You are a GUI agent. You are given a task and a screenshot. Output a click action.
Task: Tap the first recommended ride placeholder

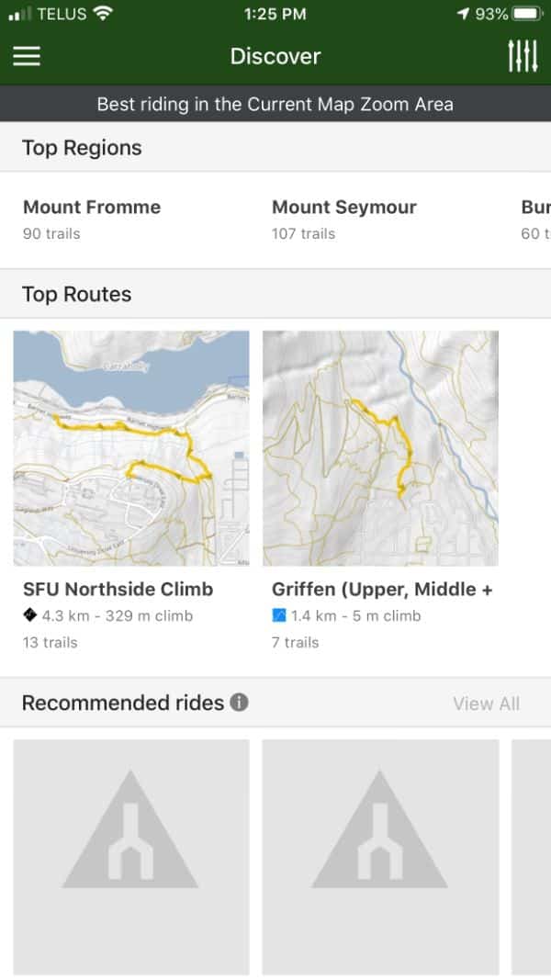pyautogui.click(x=130, y=854)
